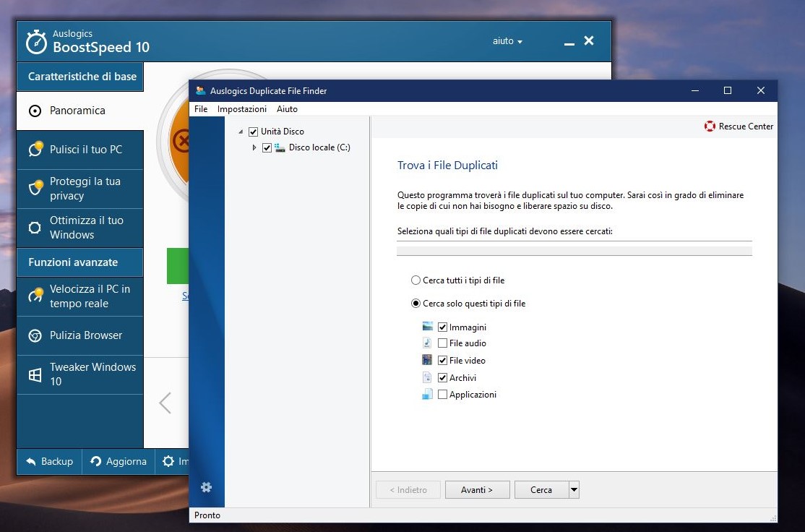Click the Tweaker Windows 10 logo icon

[x=35, y=375]
